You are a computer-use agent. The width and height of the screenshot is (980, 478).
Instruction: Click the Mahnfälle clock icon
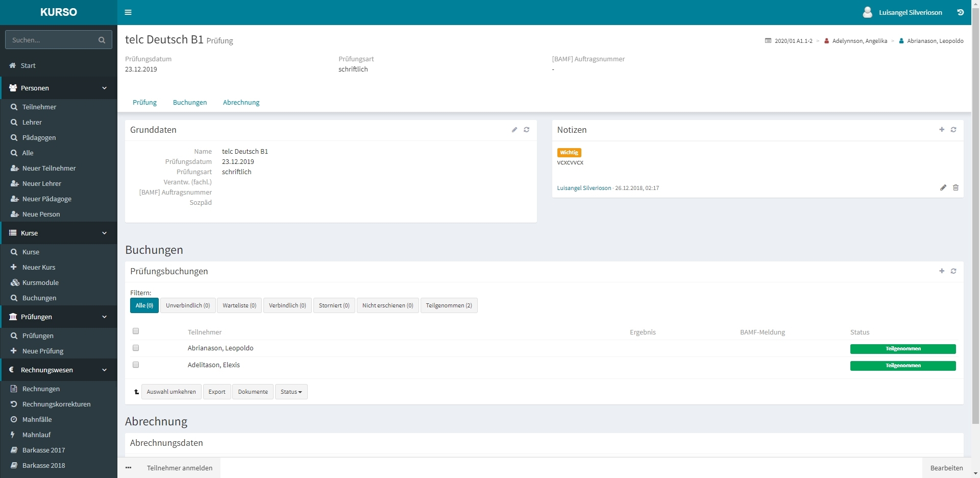tap(14, 419)
